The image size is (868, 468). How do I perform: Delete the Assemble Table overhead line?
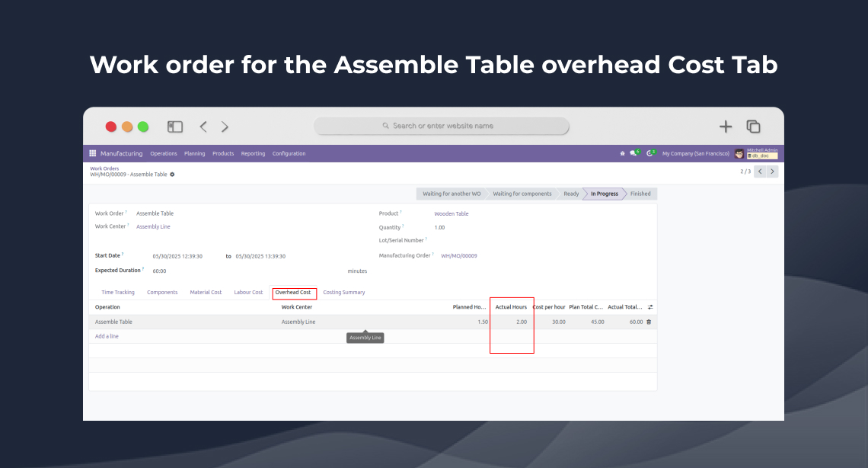pyautogui.click(x=649, y=322)
